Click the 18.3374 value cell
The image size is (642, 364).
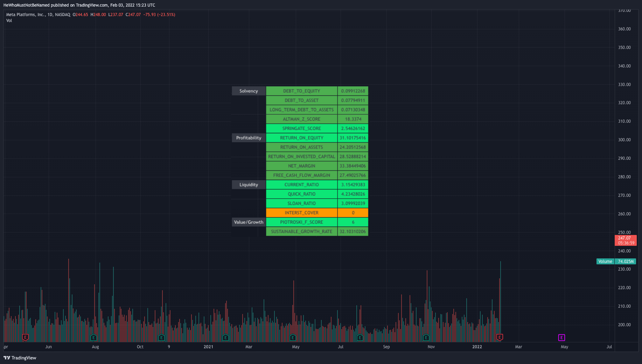[x=353, y=119]
